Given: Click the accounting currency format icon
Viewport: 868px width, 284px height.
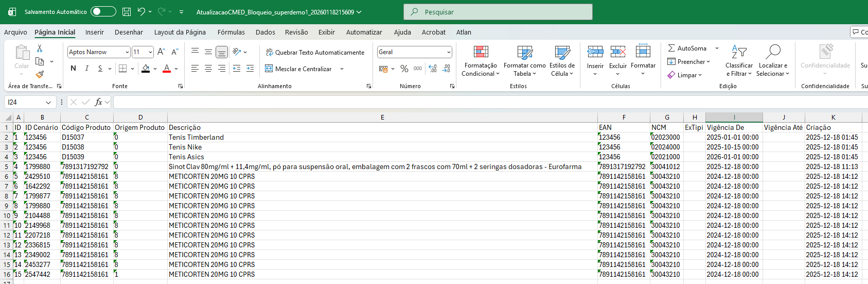Looking at the screenshot, I should point(383,69).
